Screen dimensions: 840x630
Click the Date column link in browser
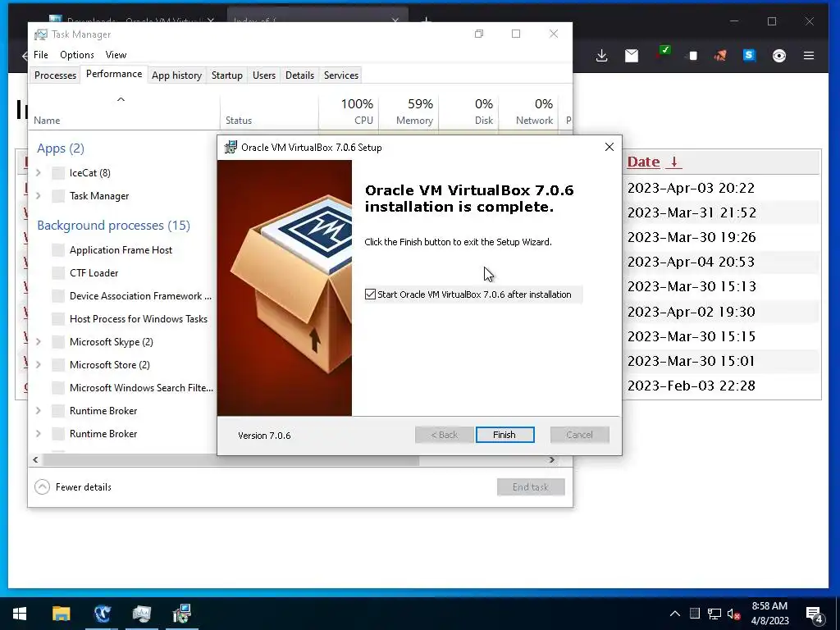643,162
